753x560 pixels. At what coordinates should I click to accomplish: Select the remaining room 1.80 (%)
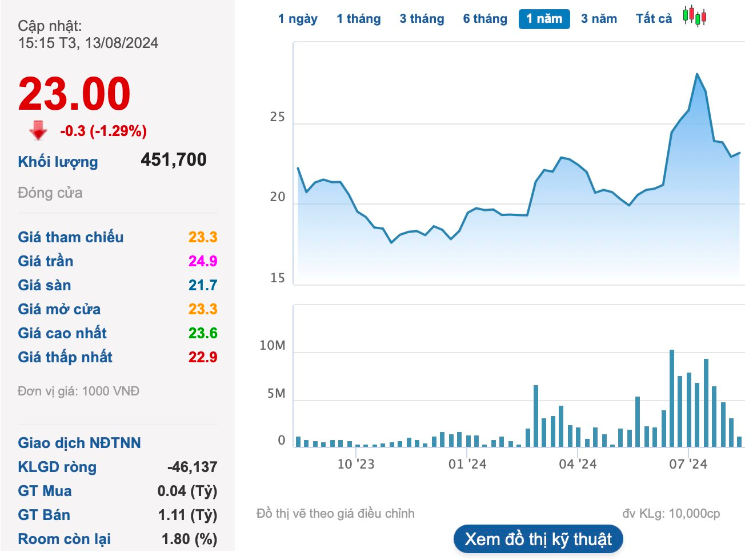190,539
